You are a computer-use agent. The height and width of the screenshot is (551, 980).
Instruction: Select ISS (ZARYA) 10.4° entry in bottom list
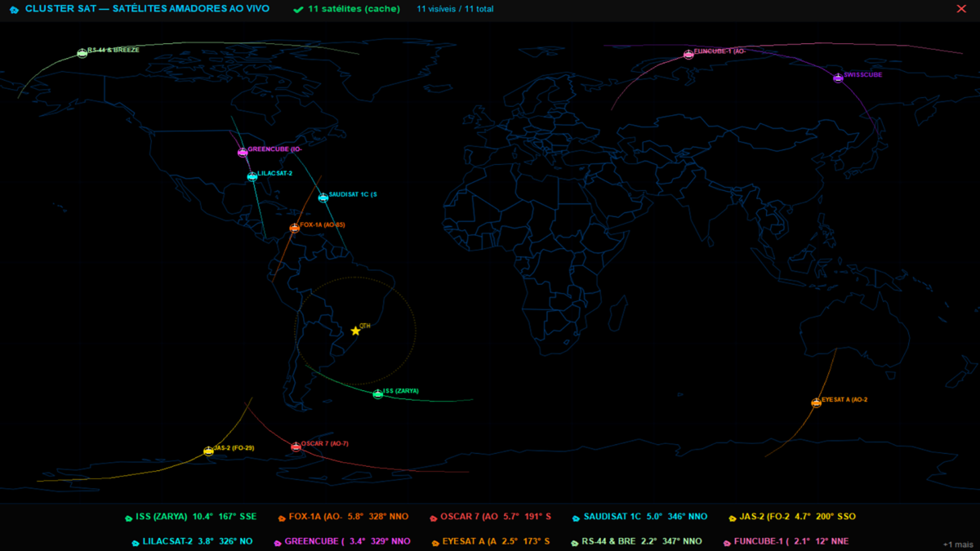pos(190,517)
